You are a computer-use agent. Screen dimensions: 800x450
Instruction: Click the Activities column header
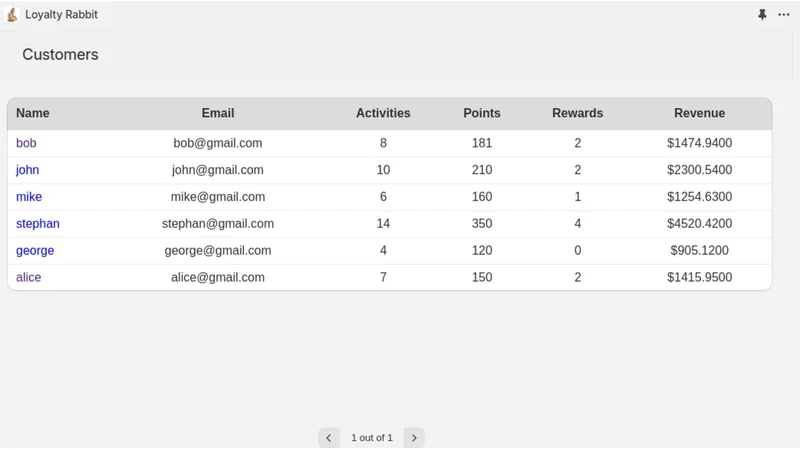[x=383, y=113]
